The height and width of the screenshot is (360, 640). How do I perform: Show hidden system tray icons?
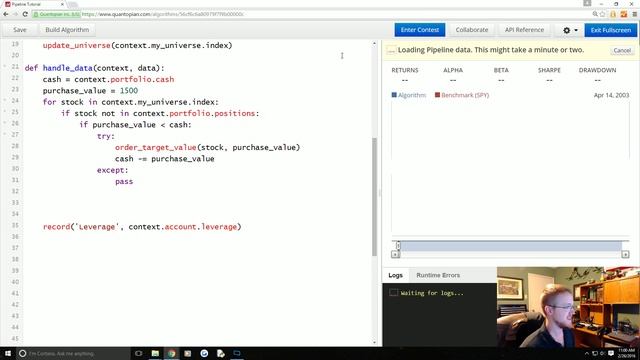click(x=587, y=353)
